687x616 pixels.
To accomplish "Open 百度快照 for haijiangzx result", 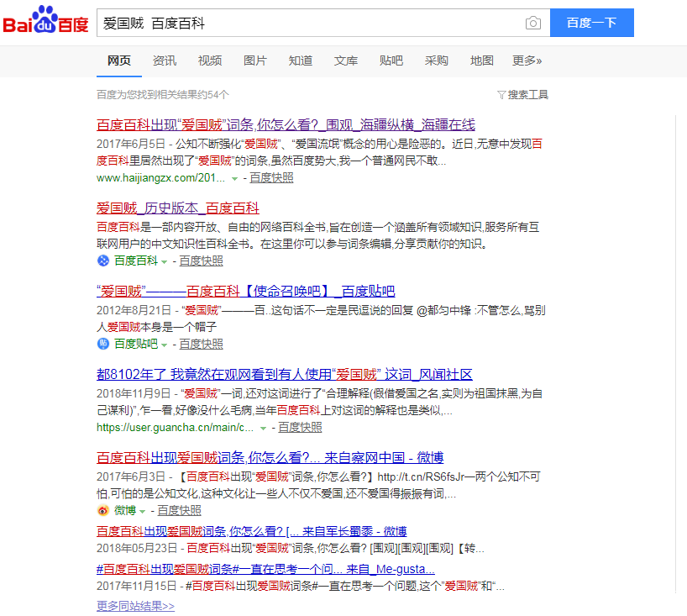I will coord(271,177).
